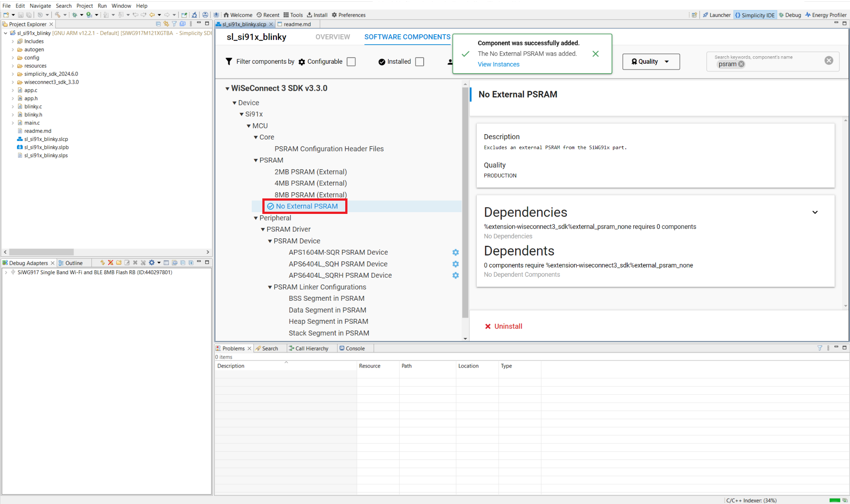This screenshot has height=504, width=850.
Task: Open the Project menu
Action: (84, 6)
